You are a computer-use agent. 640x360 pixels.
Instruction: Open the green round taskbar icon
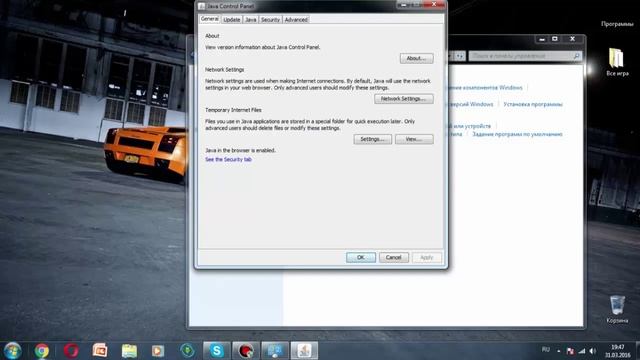tap(187, 351)
